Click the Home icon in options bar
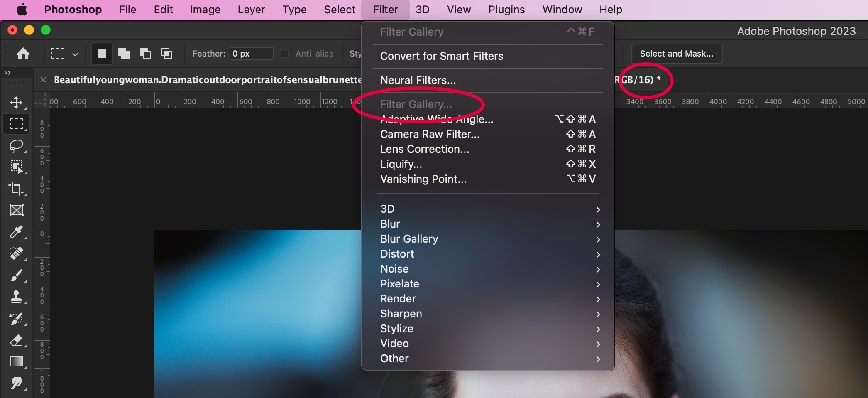868x398 pixels. pyautogui.click(x=23, y=54)
